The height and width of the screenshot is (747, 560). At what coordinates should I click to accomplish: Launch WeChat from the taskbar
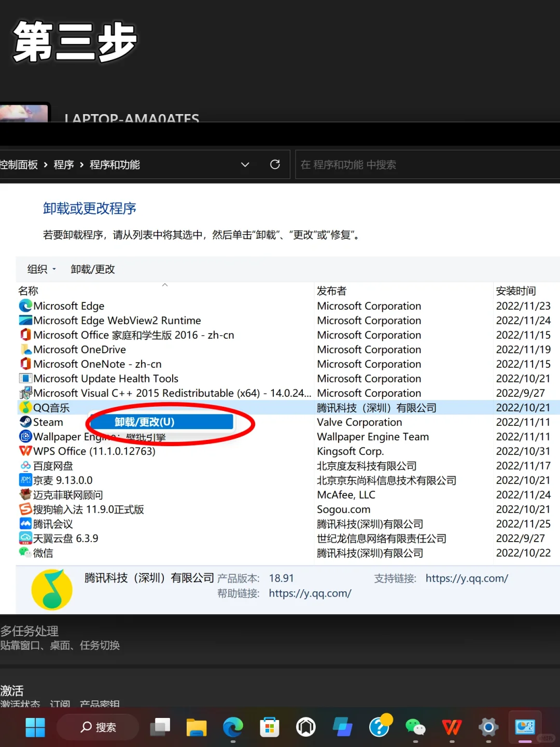[x=415, y=727]
